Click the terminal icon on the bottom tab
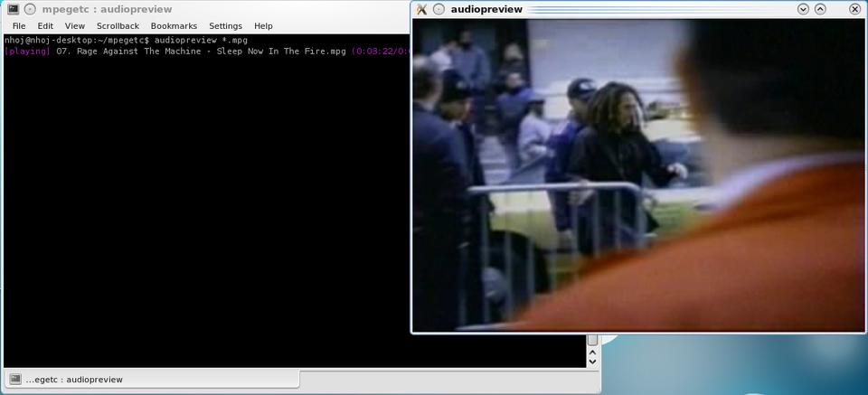The image size is (868, 395). [x=15, y=379]
